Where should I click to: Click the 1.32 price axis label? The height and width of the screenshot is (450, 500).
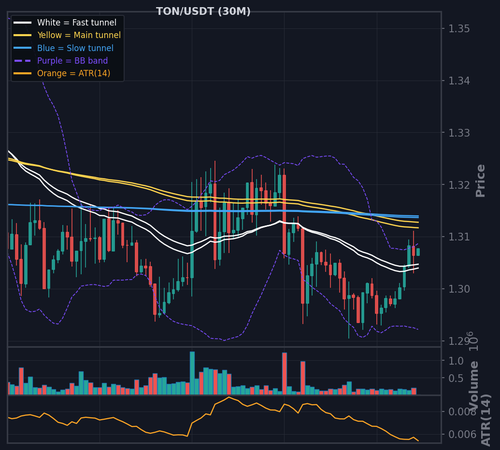pos(459,185)
